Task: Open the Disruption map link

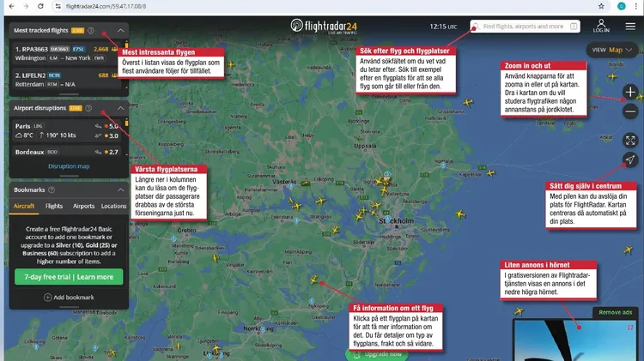Action: (69, 166)
